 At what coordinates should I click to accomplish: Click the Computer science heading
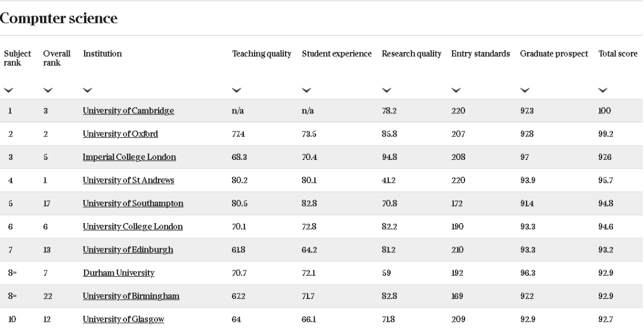tap(58, 19)
